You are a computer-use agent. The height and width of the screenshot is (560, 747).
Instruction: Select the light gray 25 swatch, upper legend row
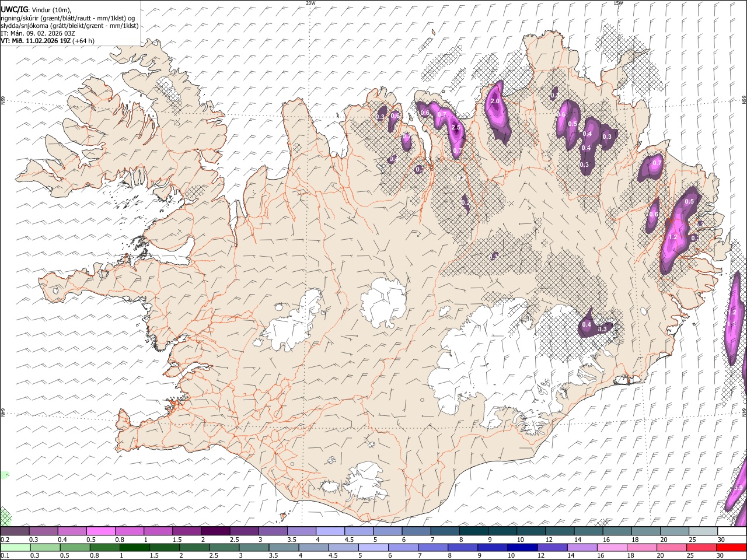pos(703,531)
